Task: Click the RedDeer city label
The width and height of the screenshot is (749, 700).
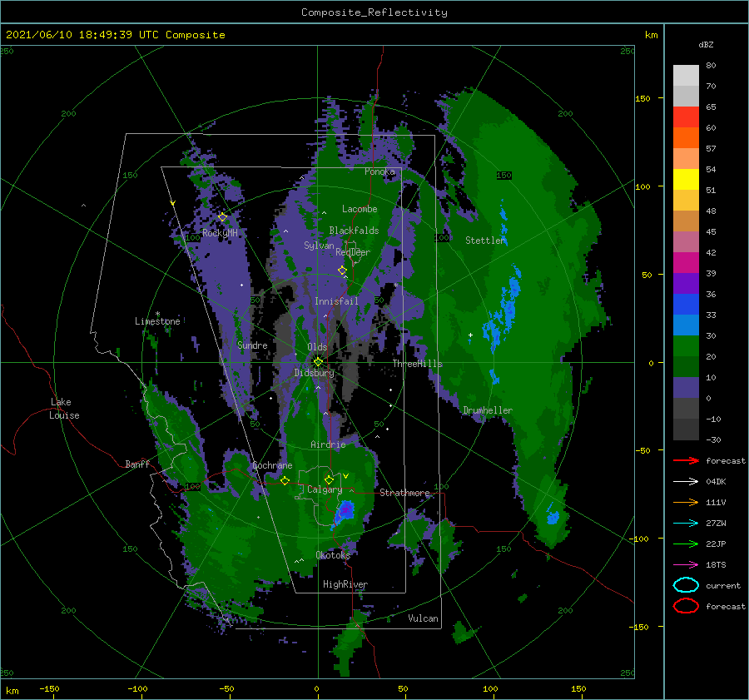Action: point(353,252)
